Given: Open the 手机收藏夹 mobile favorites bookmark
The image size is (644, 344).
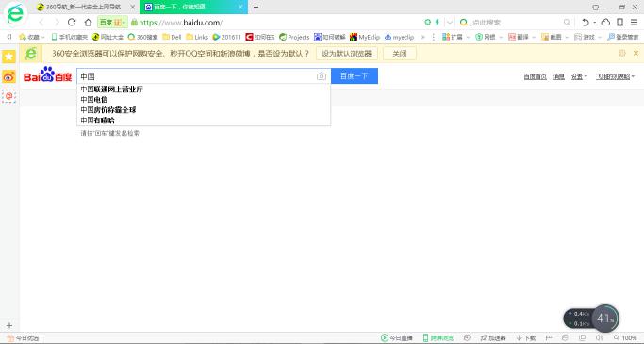Looking at the screenshot, I should (70, 37).
